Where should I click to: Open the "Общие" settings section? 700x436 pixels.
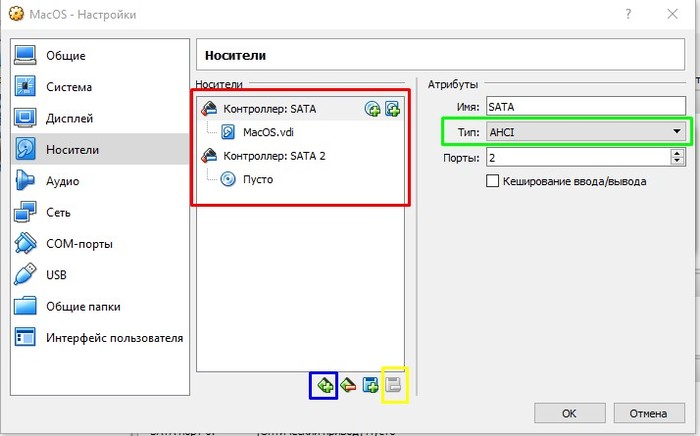(65, 56)
